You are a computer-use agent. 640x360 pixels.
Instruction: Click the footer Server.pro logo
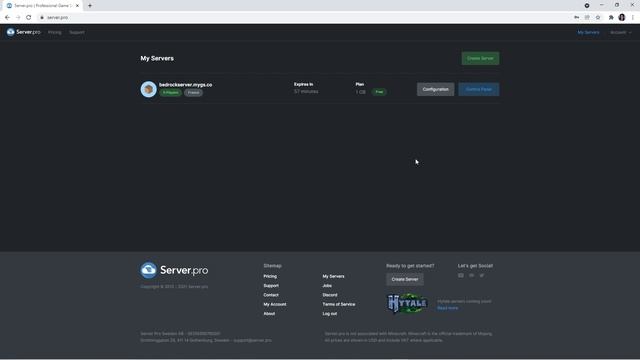click(x=174, y=270)
